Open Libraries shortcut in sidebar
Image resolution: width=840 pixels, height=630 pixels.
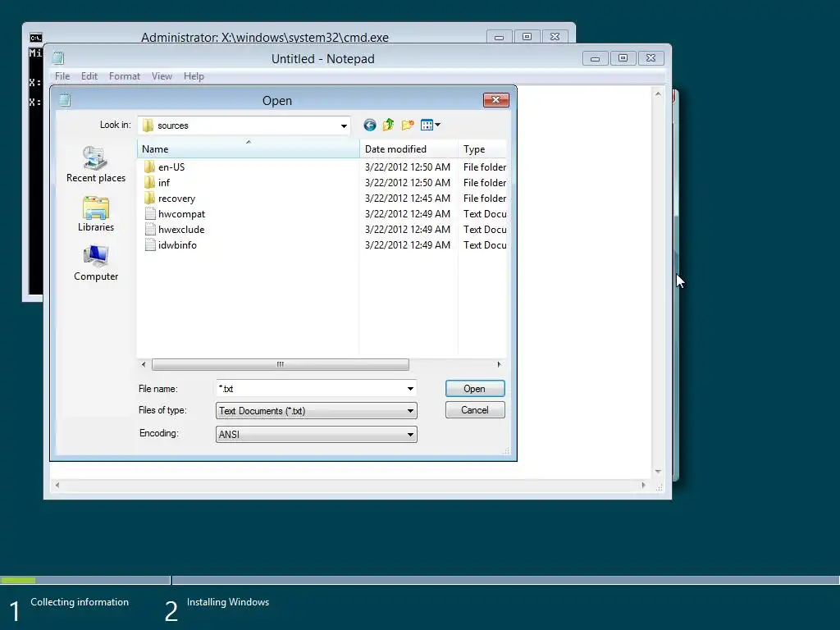click(96, 214)
